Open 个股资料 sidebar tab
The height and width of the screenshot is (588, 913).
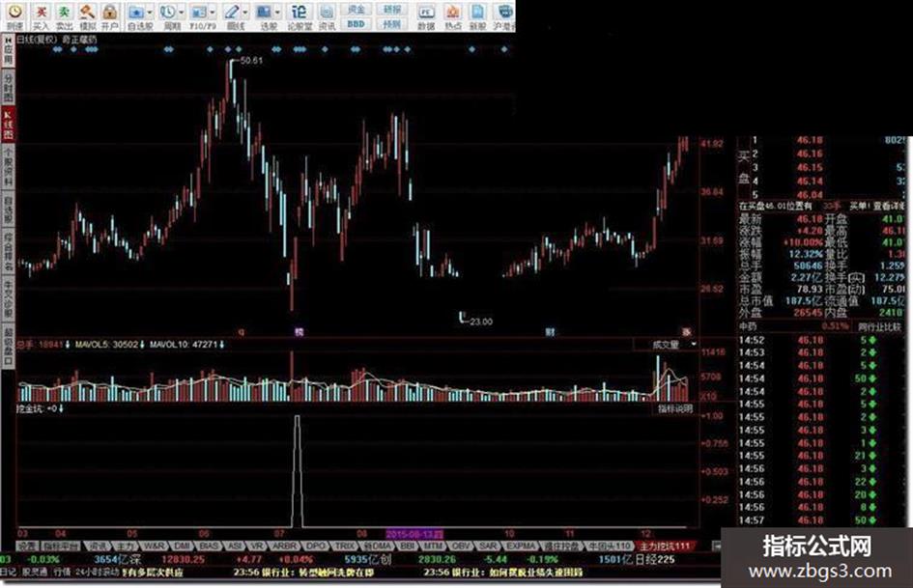pyautogui.click(x=8, y=165)
